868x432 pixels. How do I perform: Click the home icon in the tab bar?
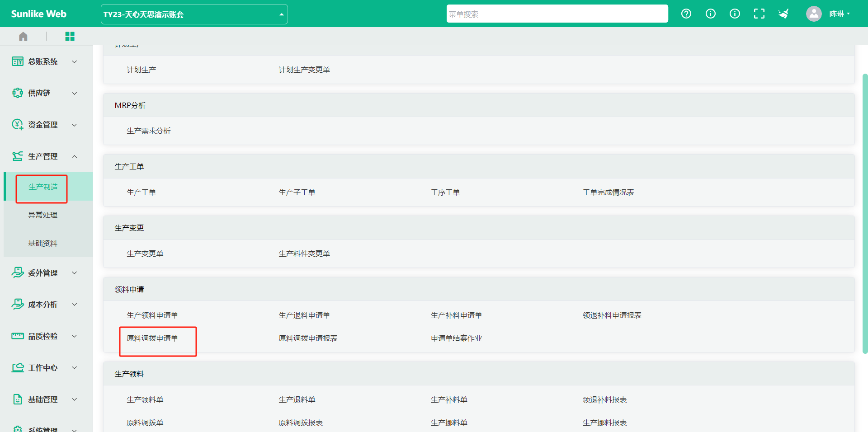[23, 37]
